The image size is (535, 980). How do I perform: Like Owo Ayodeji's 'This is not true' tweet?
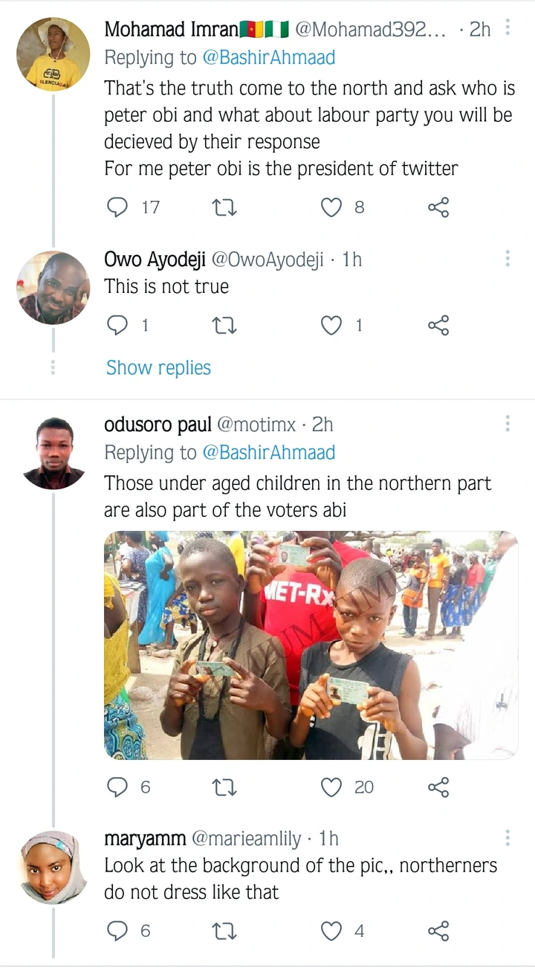pyautogui.click(x=331, y=325)
